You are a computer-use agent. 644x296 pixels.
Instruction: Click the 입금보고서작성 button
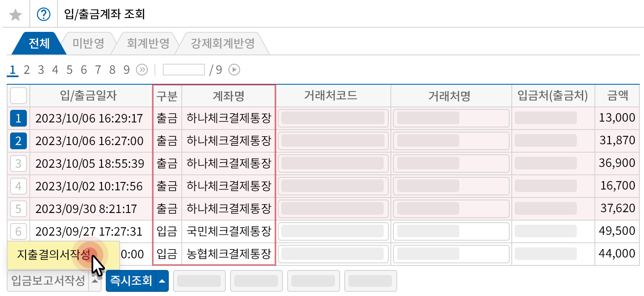(x=48, y=281)
